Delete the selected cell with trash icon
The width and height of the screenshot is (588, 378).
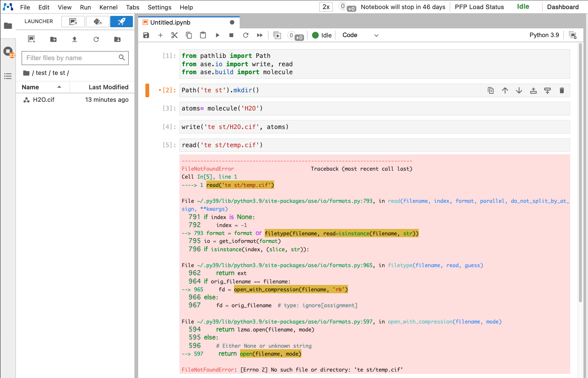[x=561, y=90]
